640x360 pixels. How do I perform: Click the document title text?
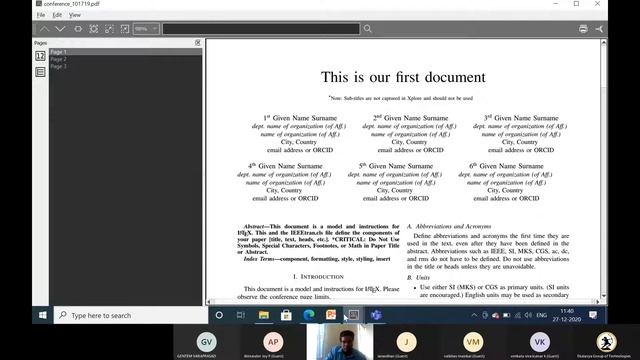pyautogui.click(x=403, y=77)
